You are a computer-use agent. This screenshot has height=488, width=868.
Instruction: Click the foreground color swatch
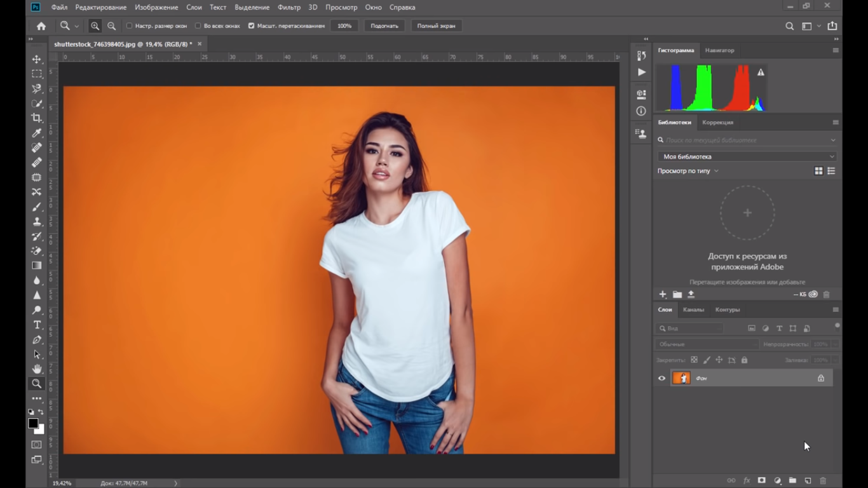[x=33, y=423]
